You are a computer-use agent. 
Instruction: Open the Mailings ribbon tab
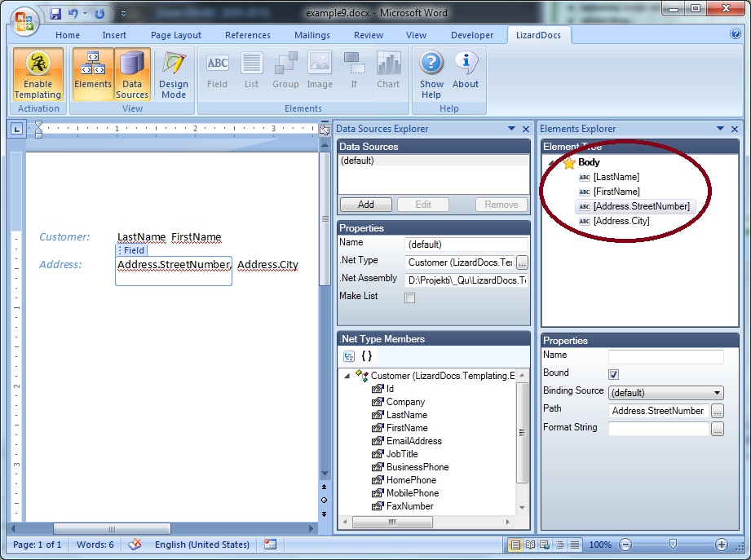click(311, 35)
